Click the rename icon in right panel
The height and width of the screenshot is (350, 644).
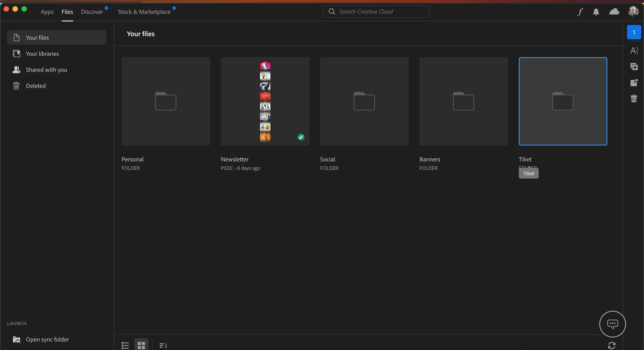(x=634, y=51)
